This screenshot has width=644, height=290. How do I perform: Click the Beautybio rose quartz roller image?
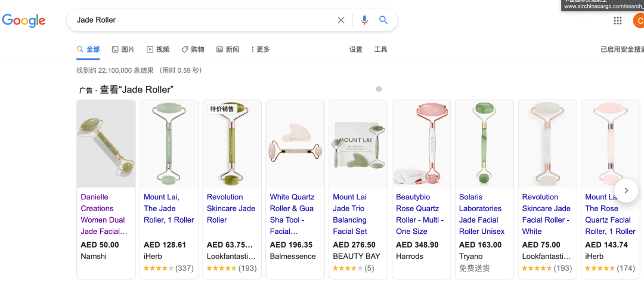(421, 144)
